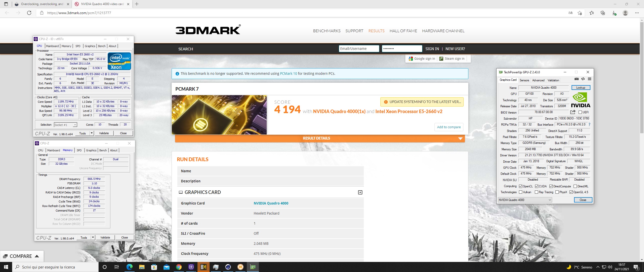Screen dimensions: 644x272
Task: Open the Edge favorites list icon
Action: 592,13
